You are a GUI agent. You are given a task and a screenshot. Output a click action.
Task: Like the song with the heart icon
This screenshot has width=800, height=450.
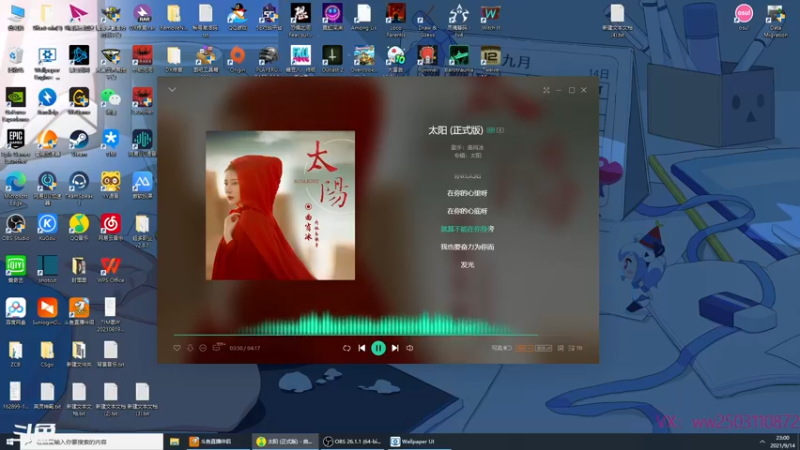177,348
